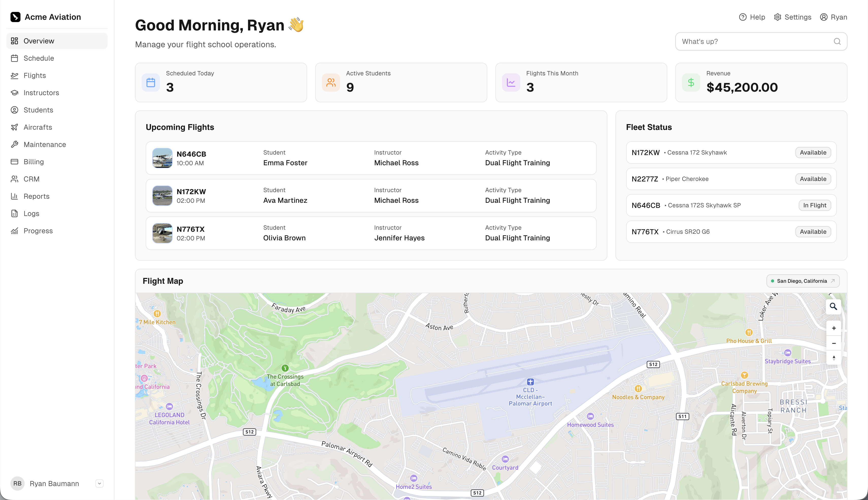
Task: Open Settings via the gear icon
Action: point(777,17)
